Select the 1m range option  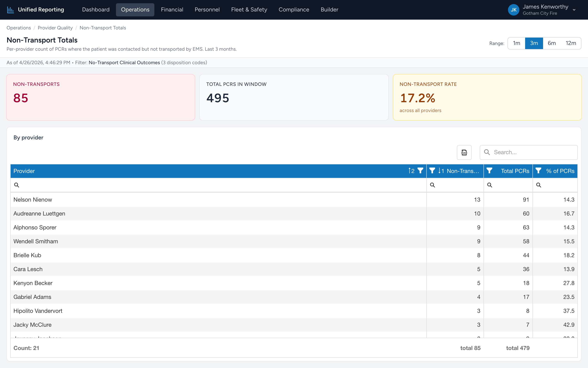pos(517,43)
